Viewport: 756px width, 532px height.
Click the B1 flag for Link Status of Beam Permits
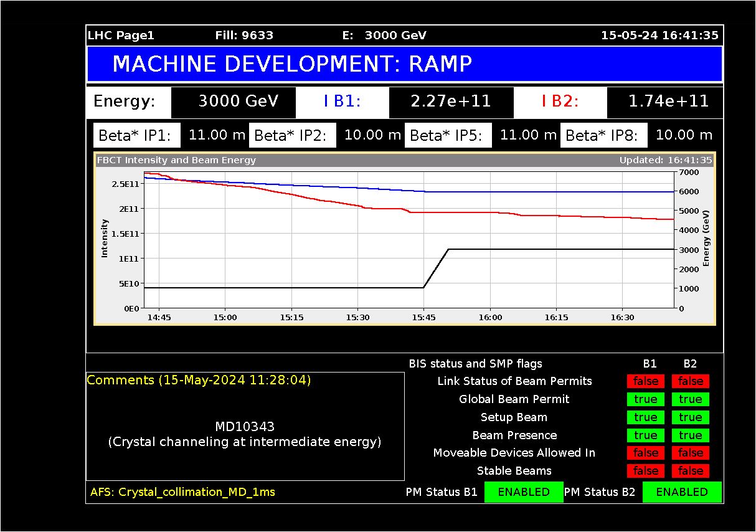pyautogui.click(x=646, y=381)
